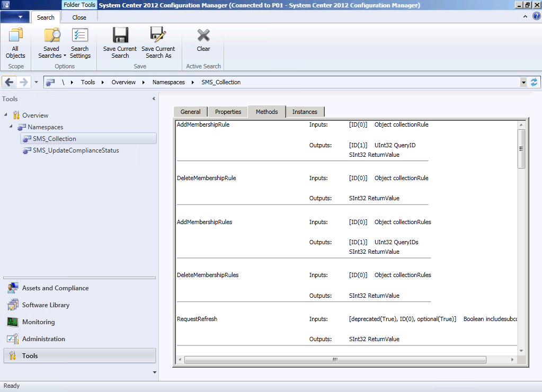Refresh the view using the refresh icon
Image resolution: width=542 pixels, height=392 pixels.
click(534, 82)
